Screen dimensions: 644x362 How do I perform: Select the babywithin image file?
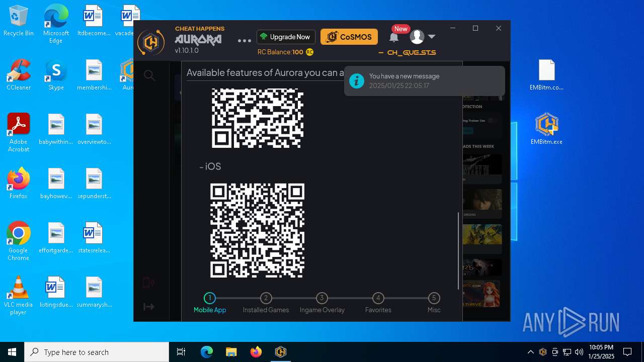[56, 129]
